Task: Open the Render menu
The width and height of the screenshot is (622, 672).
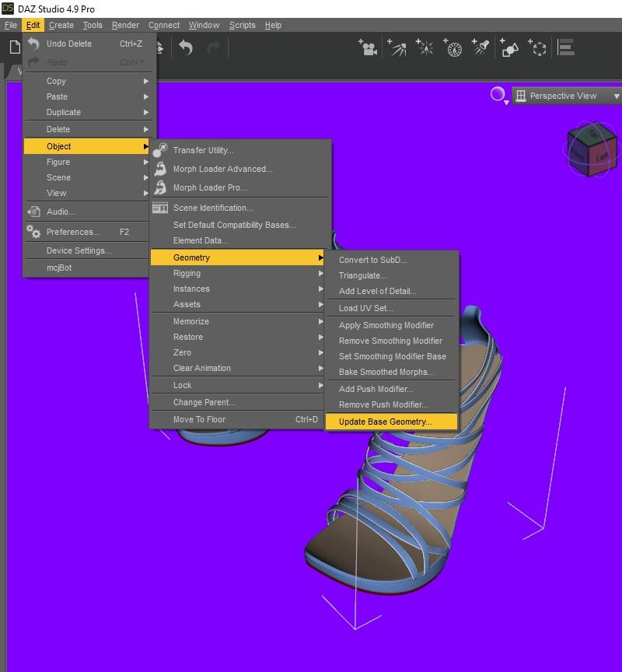Action: click(x=125, y=26)
